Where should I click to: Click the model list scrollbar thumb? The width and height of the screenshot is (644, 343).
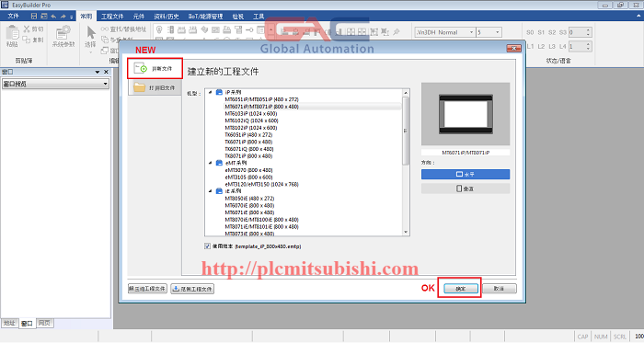[406, 131]
